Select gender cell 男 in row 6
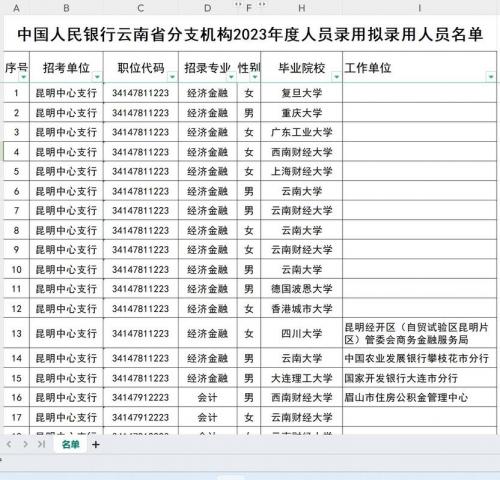Viewport: 500px width, 480px height. [249, 191]
